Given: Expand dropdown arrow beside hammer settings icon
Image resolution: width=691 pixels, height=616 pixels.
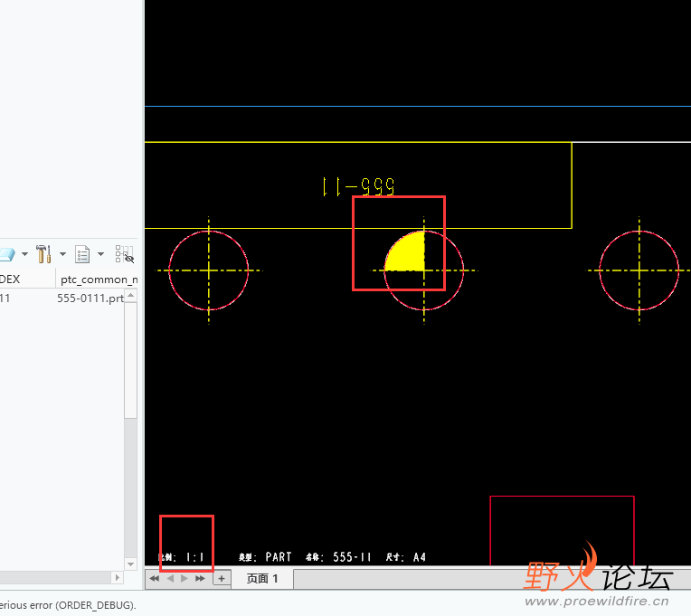Looking at the screenshot, I should point(62,254).
